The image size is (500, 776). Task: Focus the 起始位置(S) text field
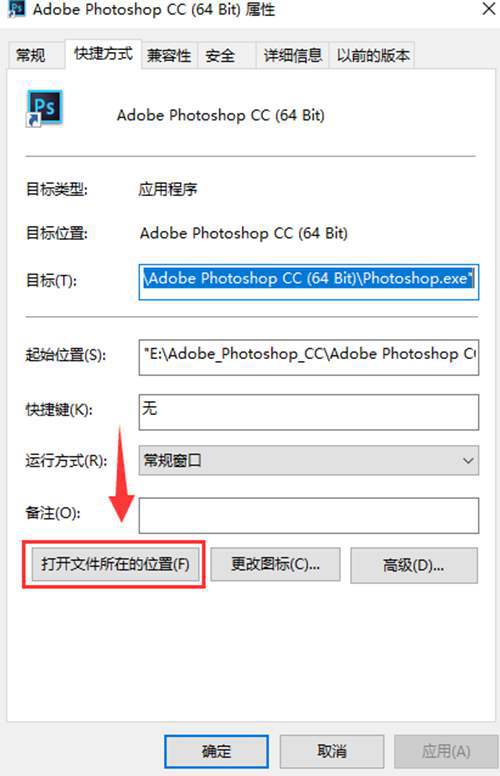[x=309, y=357]
